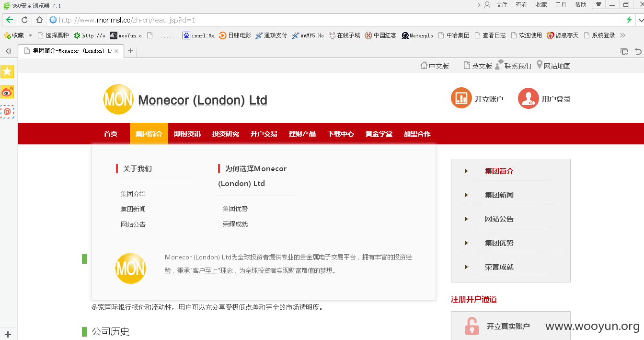Open the 汤泉春天 bookmark

pos(563,35)
